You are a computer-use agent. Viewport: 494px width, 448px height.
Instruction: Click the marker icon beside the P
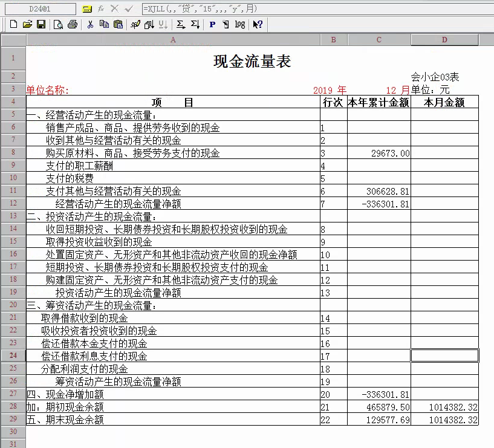[x=226, y=24]
